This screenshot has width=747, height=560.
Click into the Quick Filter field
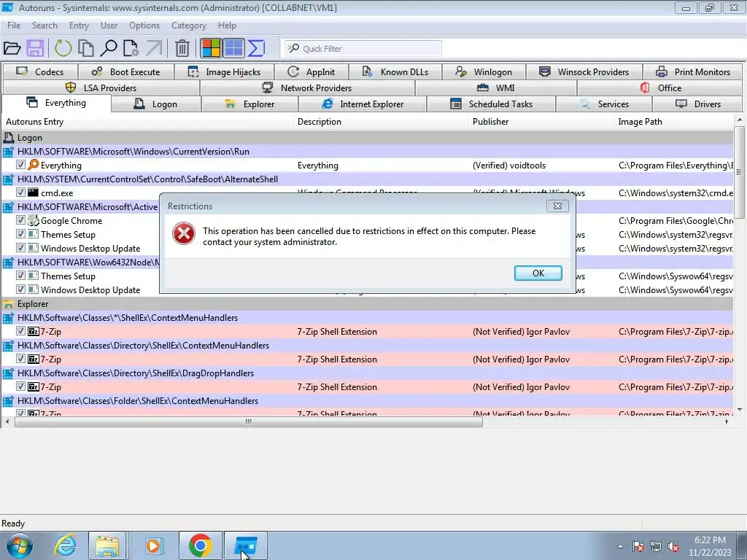(x=363, y=49)
